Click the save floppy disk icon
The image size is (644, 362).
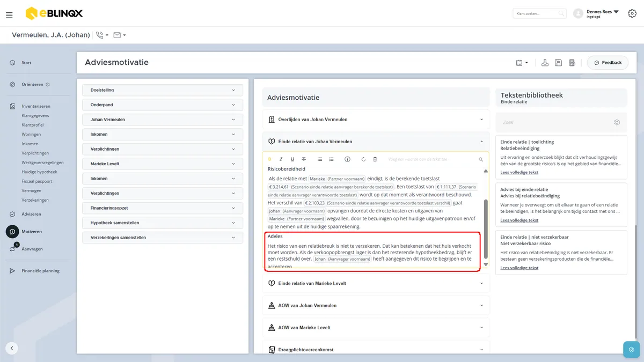point(558,63)
